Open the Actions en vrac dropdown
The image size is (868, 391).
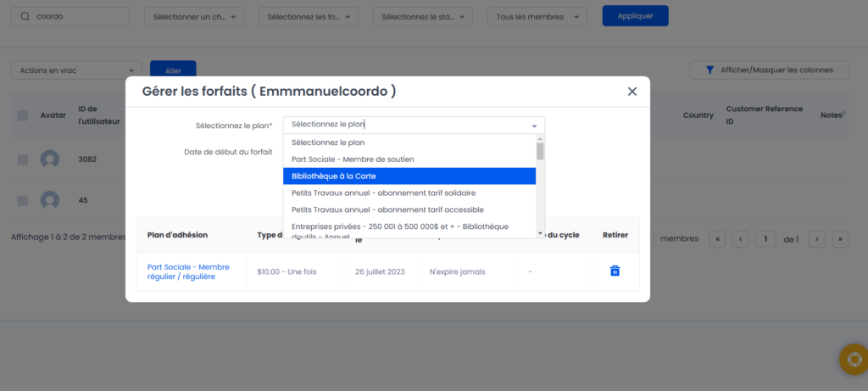tap(76, 70)
